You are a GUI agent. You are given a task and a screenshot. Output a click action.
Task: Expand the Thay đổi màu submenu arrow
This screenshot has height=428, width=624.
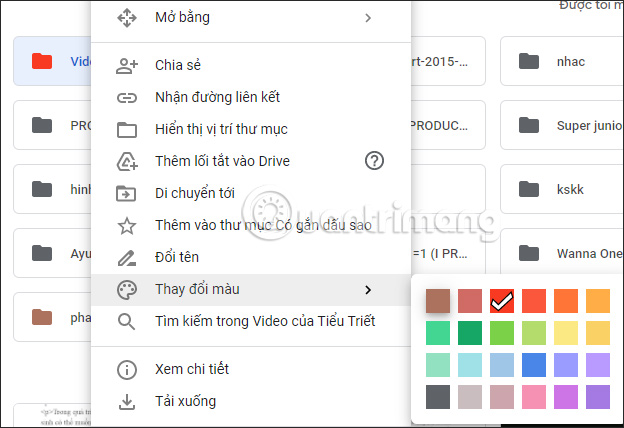pyautogui.click(x=368, y=290)
